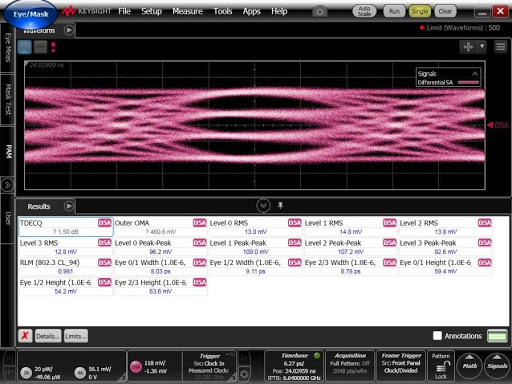This screenshot has width=512, height=384.
Task: Select the pan/move crosshair tool
Action: pos(468,47)
